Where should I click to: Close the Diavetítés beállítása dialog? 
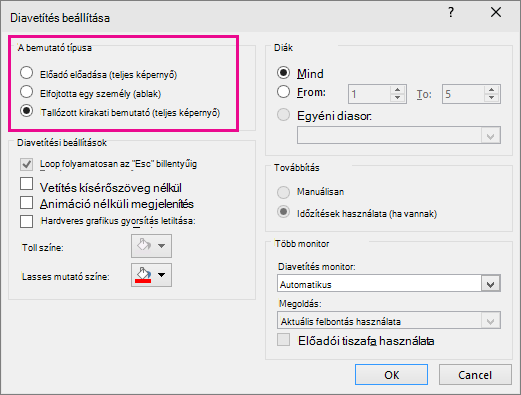496,12
